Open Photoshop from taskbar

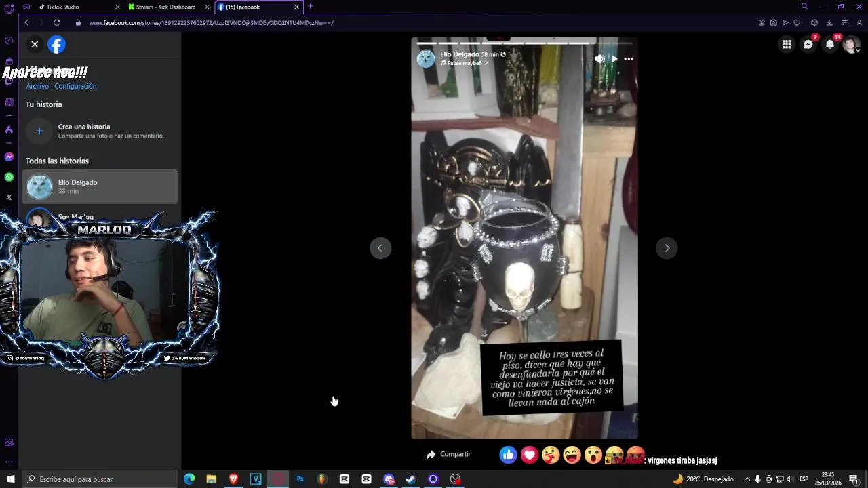pos(300,479)
